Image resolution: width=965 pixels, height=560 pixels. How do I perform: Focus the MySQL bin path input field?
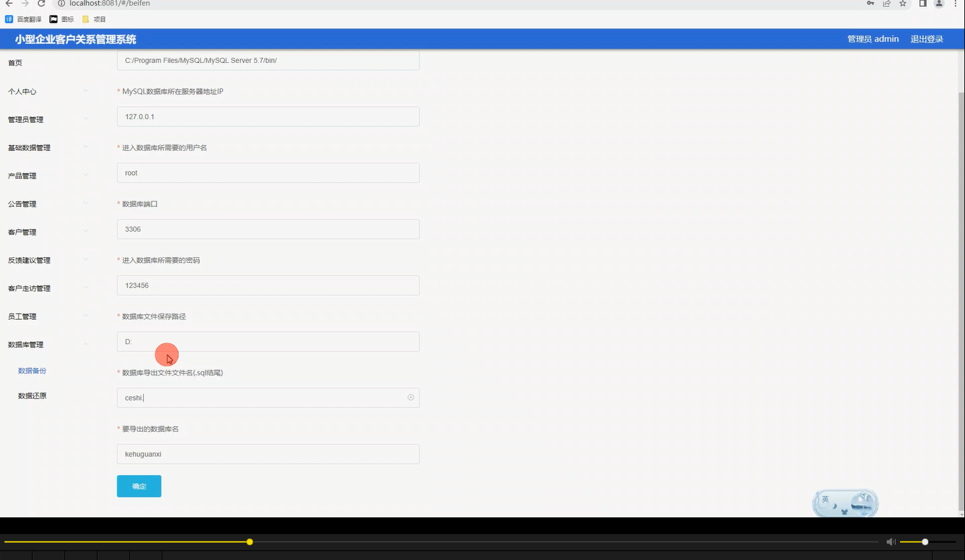pyautogui.click(x=268, y=60)
